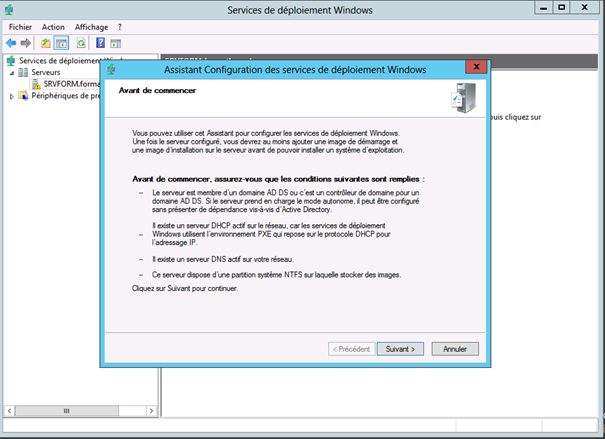
Task: Close the Assistant Configuration wizard dialog
Action: [x=477, y=67]
